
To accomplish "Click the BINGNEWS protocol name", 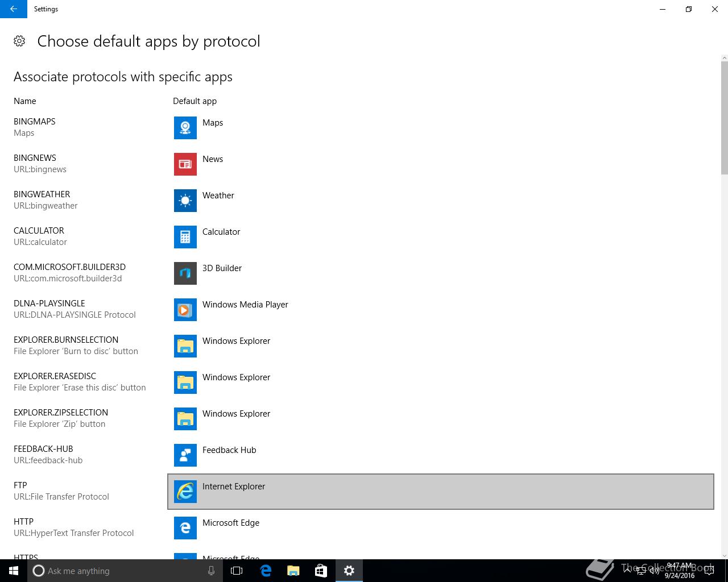I will pyautogui.click(x=35, y=158).
